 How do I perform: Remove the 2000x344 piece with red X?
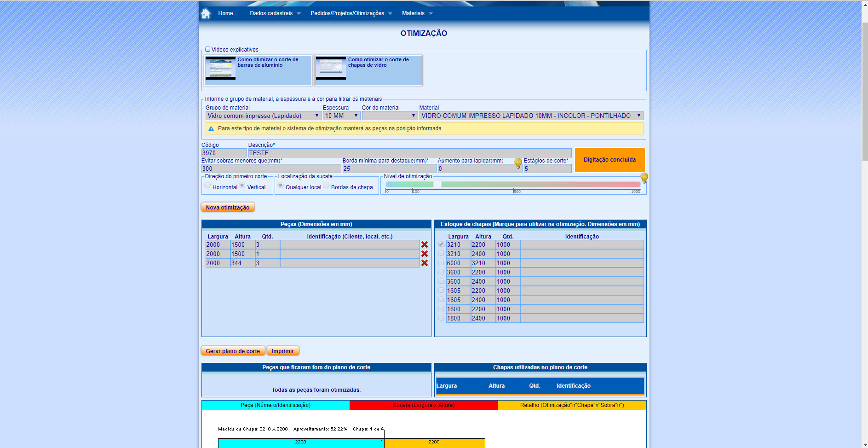click(425, 263)
